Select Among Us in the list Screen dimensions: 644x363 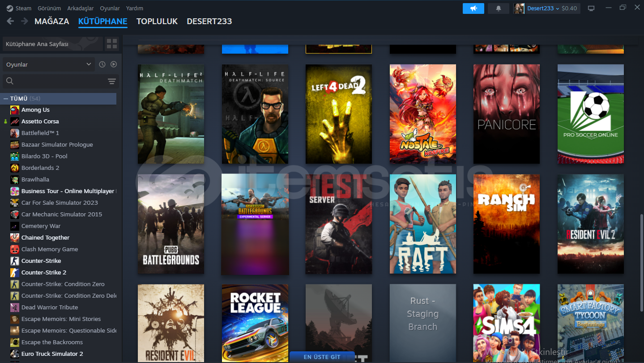pyautogui.click(x=35, y=110)
